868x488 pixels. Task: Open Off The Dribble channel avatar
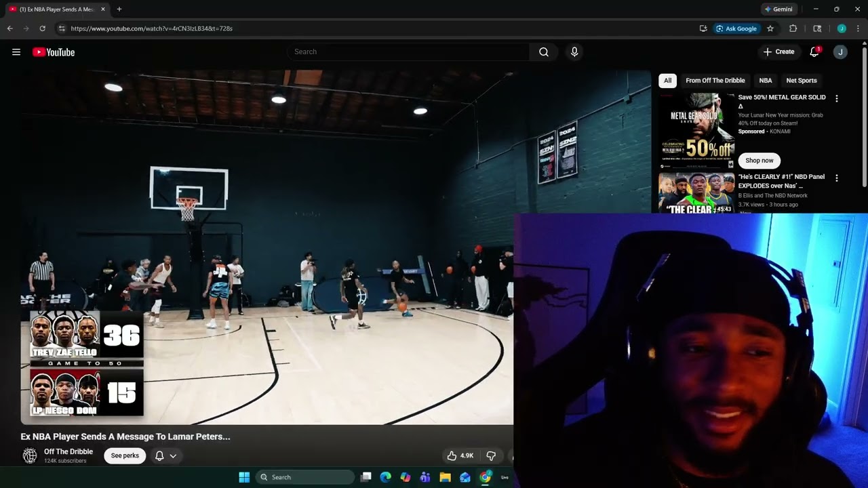pyautogui.click(x=30, y=455)
